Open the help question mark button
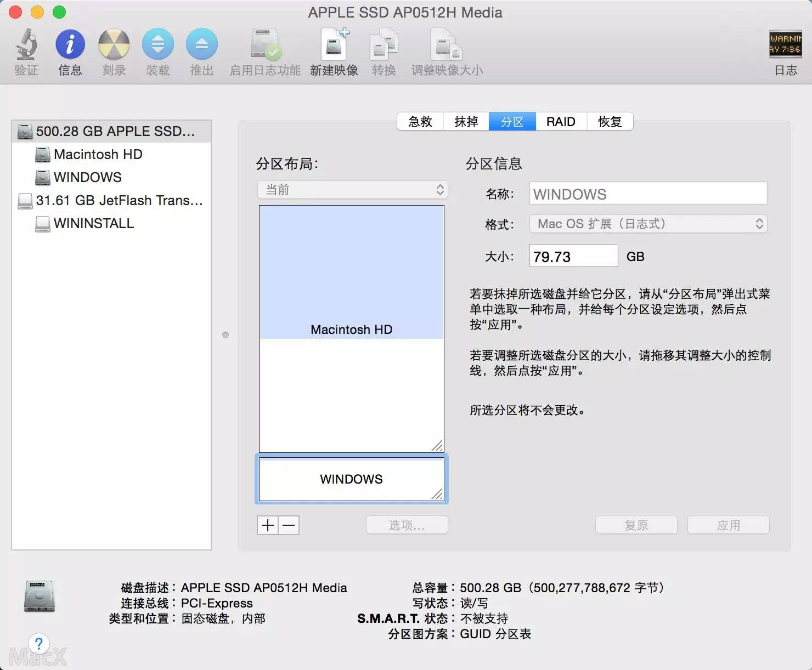Screen dimensions: 812x670 [x=38, y=643]
